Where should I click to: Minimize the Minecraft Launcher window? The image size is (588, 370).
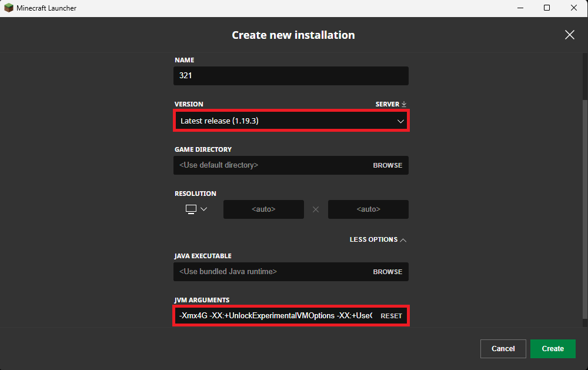pos(520,8)
